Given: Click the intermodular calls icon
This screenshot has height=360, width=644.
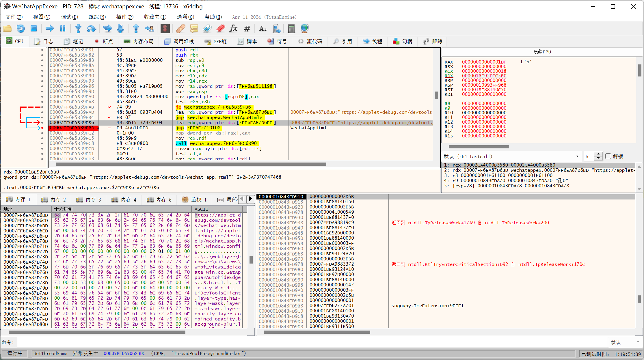Looking at the screenshot, I should tap(276, 29).
